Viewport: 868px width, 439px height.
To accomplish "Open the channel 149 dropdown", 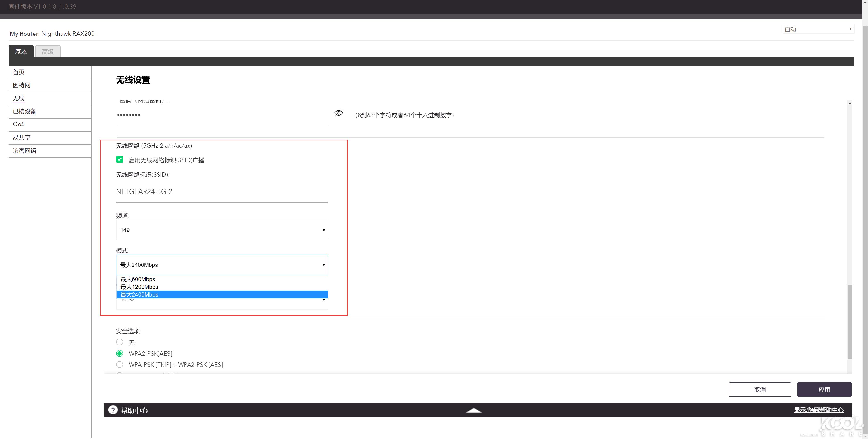I will 222,230.
